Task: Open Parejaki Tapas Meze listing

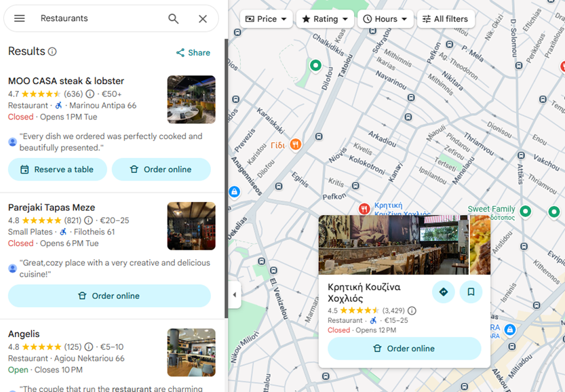Action: (52, 208)
